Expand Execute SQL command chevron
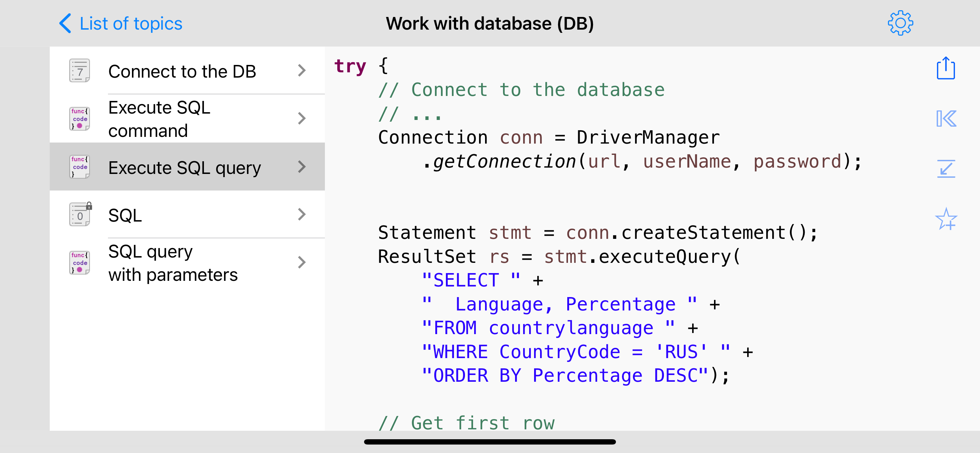This screenshot has width=980, height=453. [x=302, y=119]
